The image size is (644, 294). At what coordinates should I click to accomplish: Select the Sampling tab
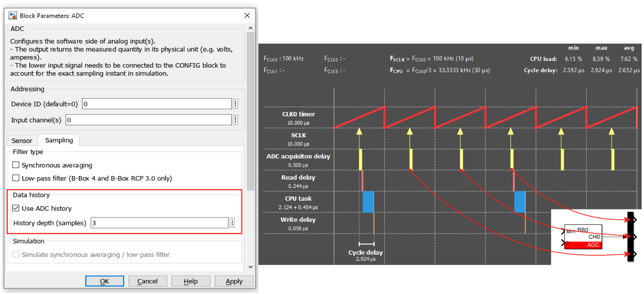(x=59, y=141)
